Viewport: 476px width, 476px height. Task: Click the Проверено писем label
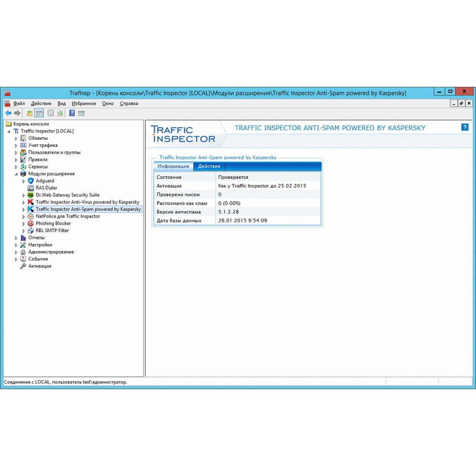[178, 195]
